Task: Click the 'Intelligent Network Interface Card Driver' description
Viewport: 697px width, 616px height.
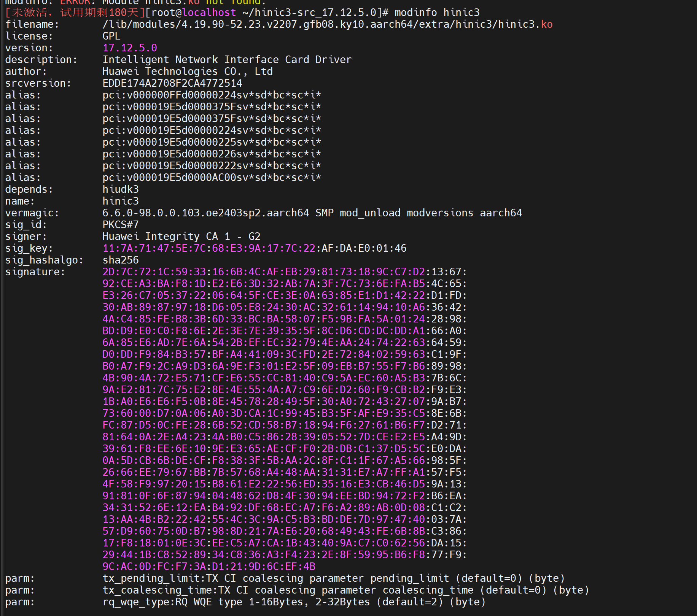Action: click(x=227, y=60)
